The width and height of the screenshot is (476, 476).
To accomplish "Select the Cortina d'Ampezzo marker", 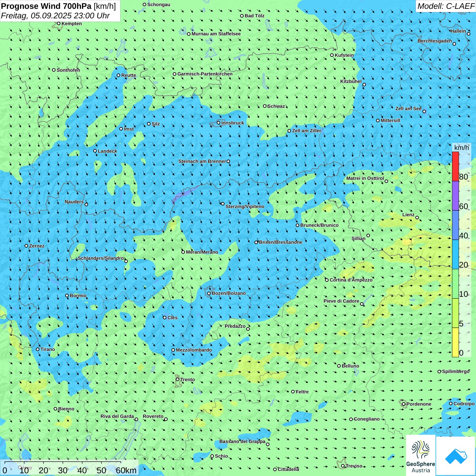I will [327, 280].
